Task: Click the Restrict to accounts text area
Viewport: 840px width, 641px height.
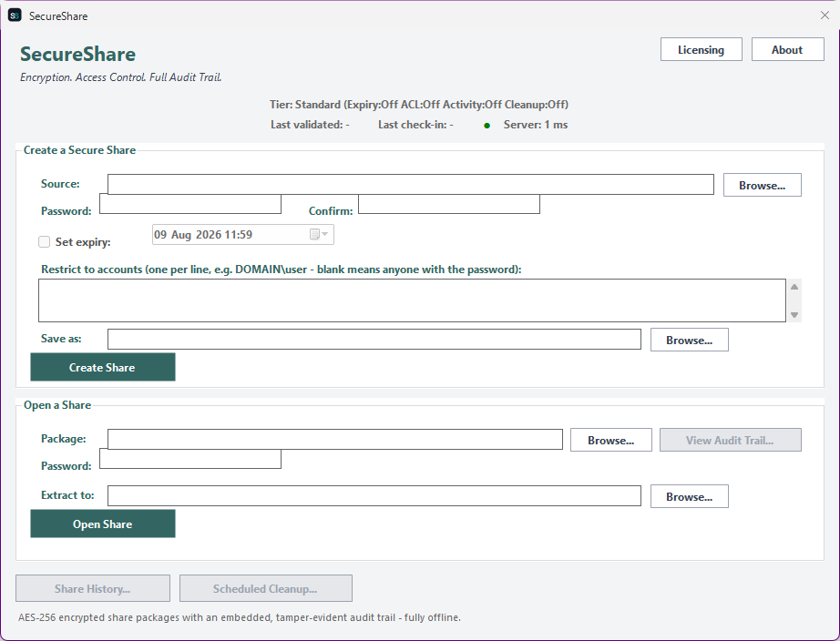Action: click(x=412, y=300)
